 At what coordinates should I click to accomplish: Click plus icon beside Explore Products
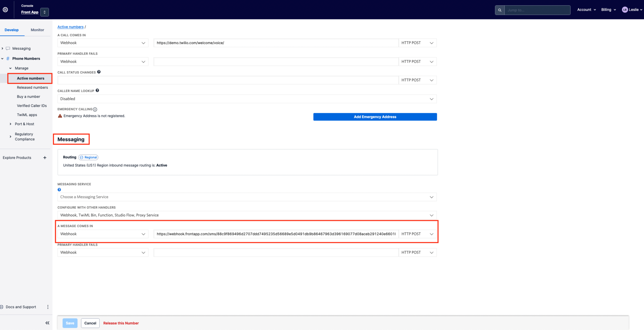click(x=45, y=158)
